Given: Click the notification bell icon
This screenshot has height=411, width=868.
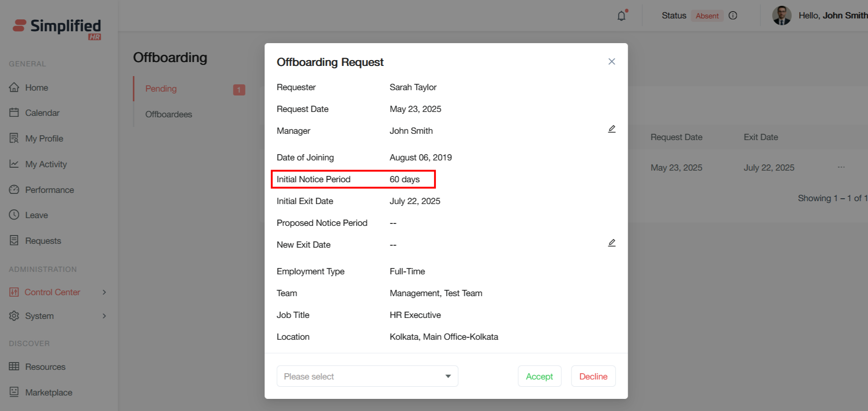Looking at the screenshot, I should (x=621, y=16).
